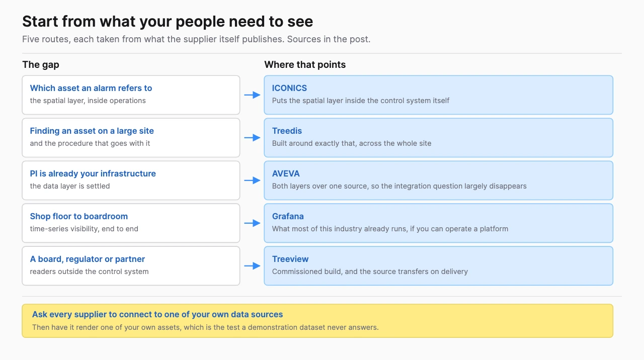Click "Ask every supplier to connect" callout title
This screenshot has width=644, height=360.
point(157,314)
